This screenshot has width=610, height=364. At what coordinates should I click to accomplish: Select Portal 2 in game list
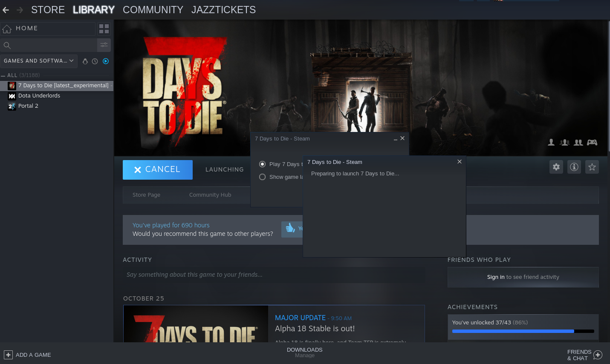57,106
